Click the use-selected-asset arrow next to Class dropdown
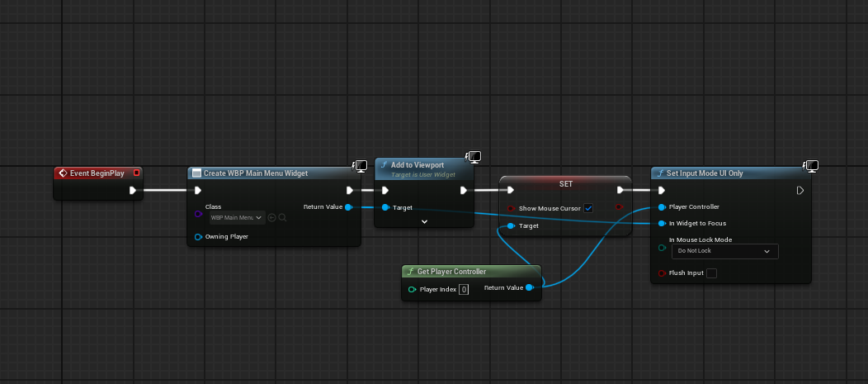This screenshot has width=868, height=384. [271, 218]
